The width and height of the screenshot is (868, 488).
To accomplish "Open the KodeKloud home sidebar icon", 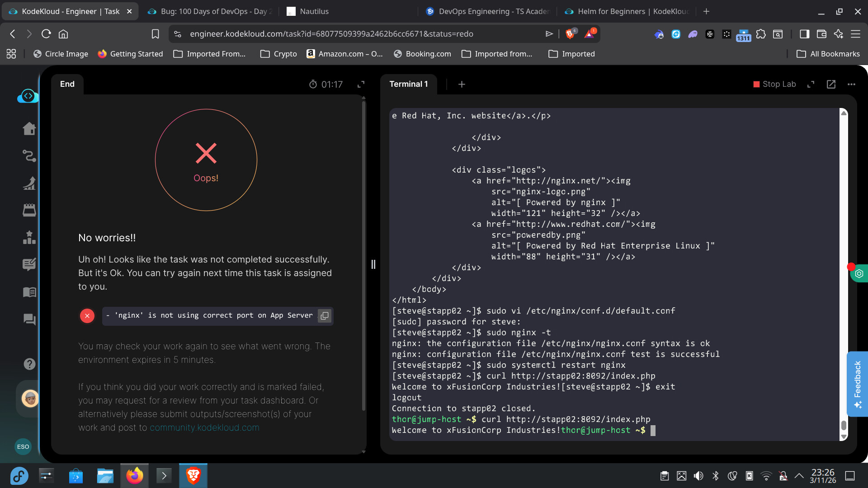I will click(x=29, y=129).
